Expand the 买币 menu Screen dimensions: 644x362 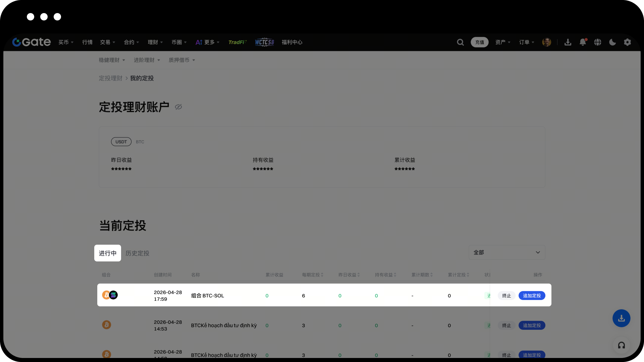pos(66,42)
